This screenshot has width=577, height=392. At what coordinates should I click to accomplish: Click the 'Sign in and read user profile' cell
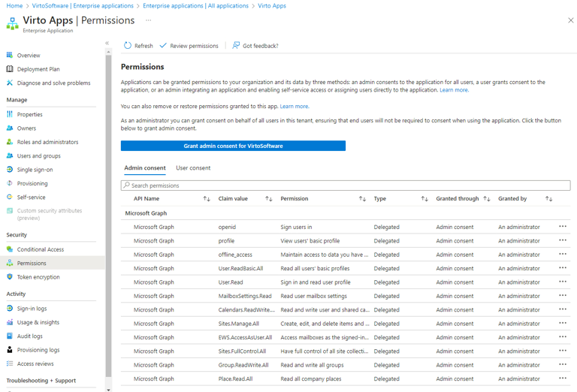point(316,282)
